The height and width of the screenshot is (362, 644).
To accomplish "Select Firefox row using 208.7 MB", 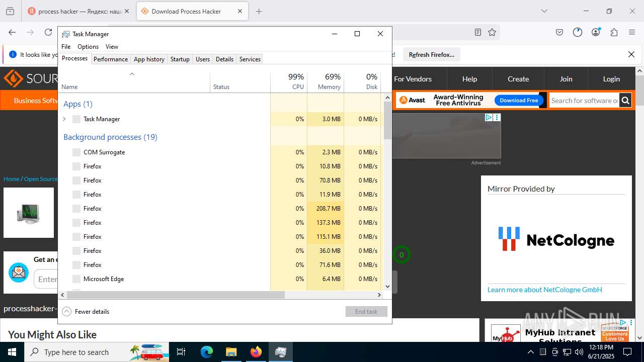I will 220,209.
